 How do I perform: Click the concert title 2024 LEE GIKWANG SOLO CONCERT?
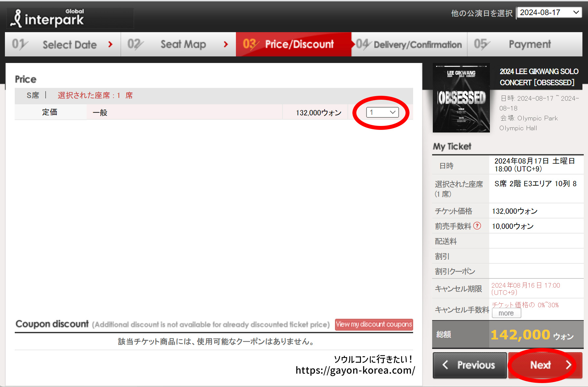pyautogui.click(x=539, y=77)
